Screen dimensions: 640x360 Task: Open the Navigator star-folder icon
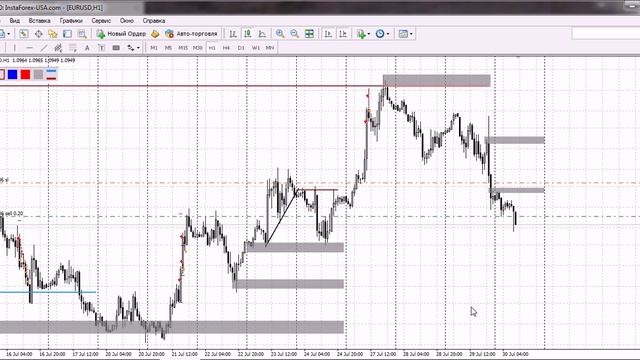click(x=53, y=34)
